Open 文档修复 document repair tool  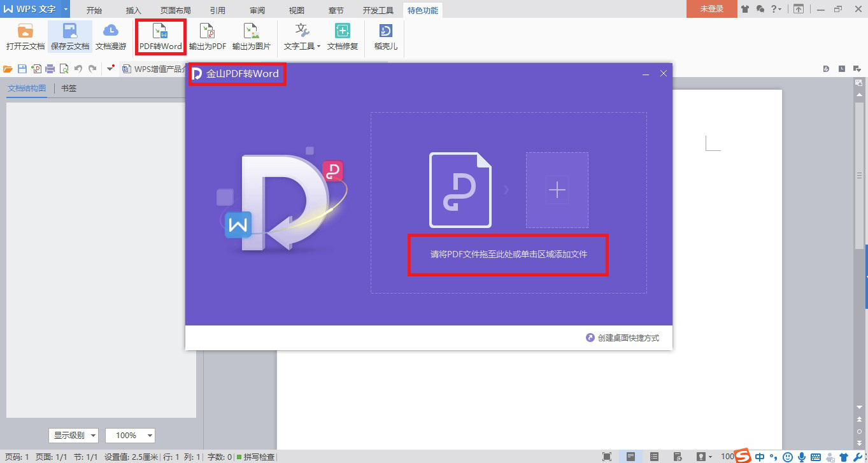tap(343, 36)
